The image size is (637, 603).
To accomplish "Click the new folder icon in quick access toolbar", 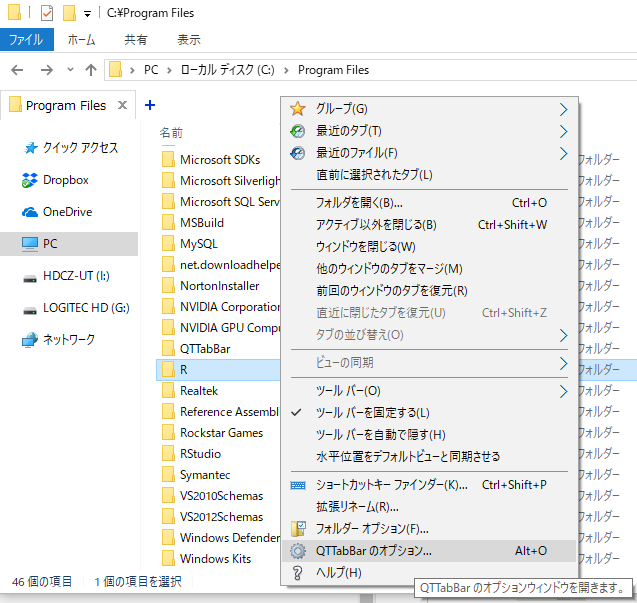I will point(69,13).
